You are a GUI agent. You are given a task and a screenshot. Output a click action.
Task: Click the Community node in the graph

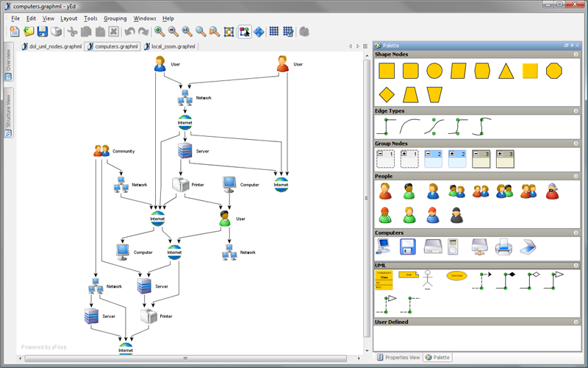[x=101, y=151]
